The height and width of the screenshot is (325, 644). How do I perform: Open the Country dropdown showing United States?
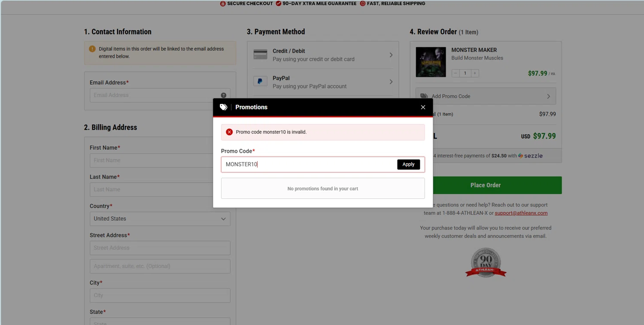pyautogui.click(x=160, y=219)
